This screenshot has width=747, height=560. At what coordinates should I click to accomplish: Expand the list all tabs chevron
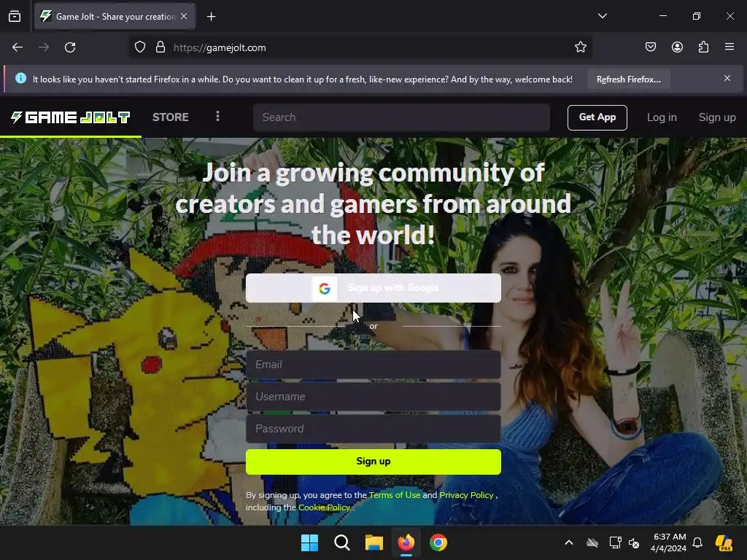(602, 16)
